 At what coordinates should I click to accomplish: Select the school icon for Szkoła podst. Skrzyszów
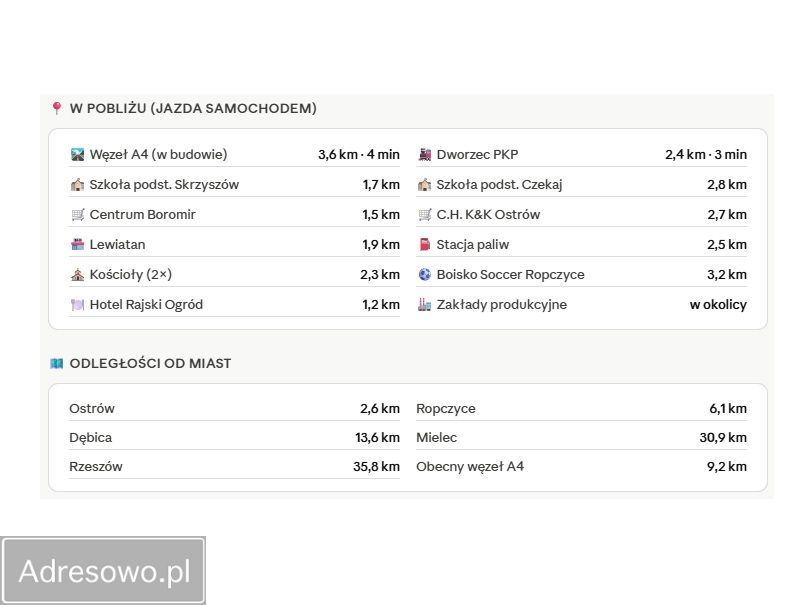[76, 184]
